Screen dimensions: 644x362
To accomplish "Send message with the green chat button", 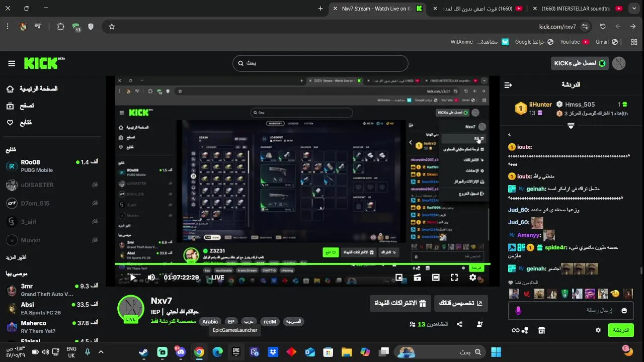I will coord(621,330).
